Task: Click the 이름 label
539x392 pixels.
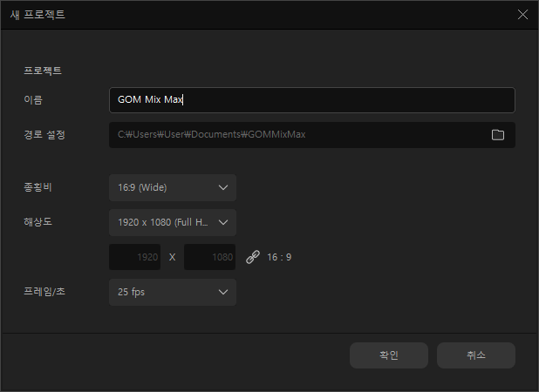Action: [x=33, y=100]
